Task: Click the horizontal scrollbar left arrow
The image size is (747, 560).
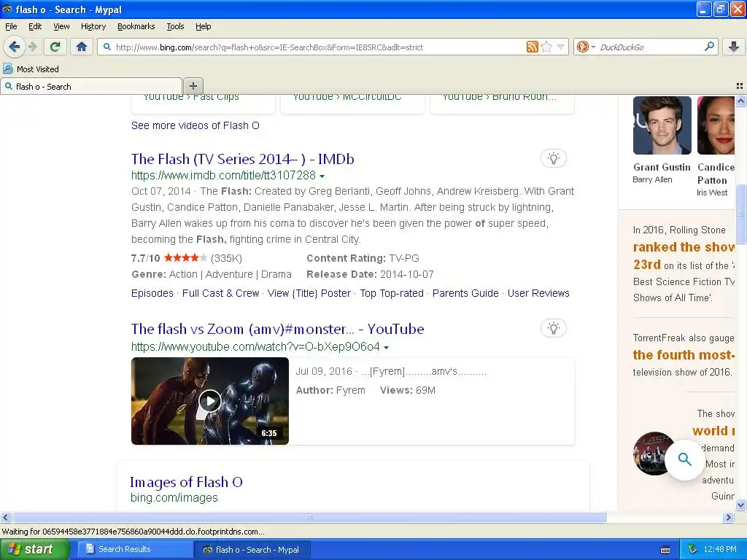Action: point(5,517)
